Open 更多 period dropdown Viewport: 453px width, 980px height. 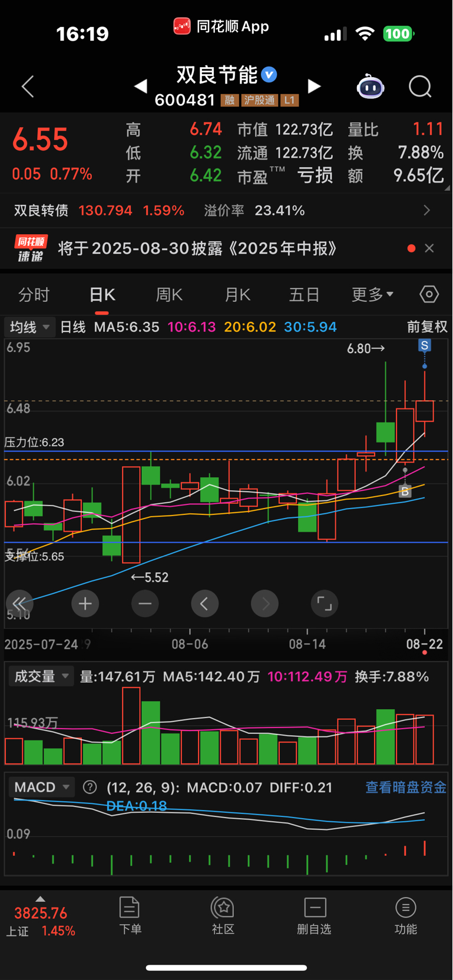372,294
